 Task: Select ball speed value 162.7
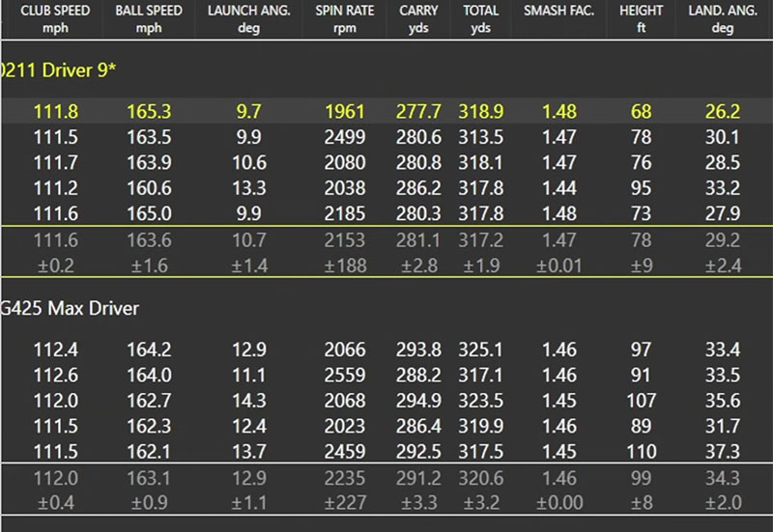pyautogui.click(x=149, y=401)
